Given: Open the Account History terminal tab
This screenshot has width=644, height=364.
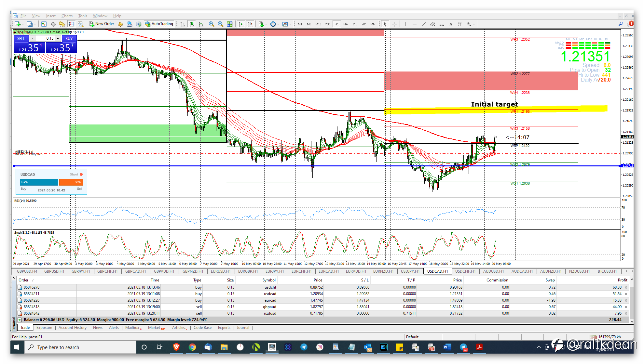Looking at the screenshot, I should point(73,328).
